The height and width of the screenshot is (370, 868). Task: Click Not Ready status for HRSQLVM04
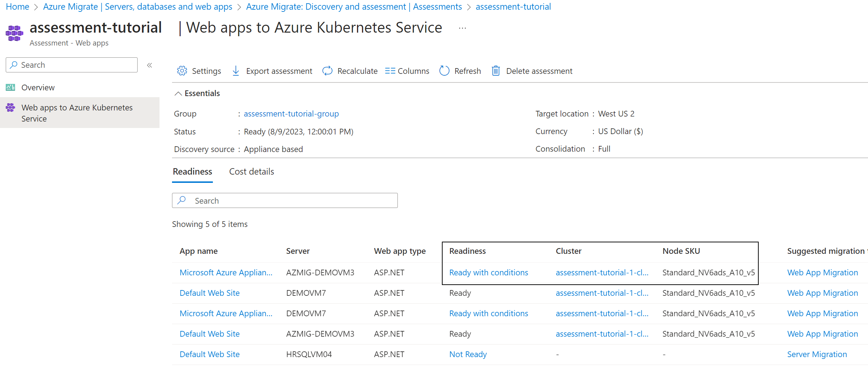(468, 354)
